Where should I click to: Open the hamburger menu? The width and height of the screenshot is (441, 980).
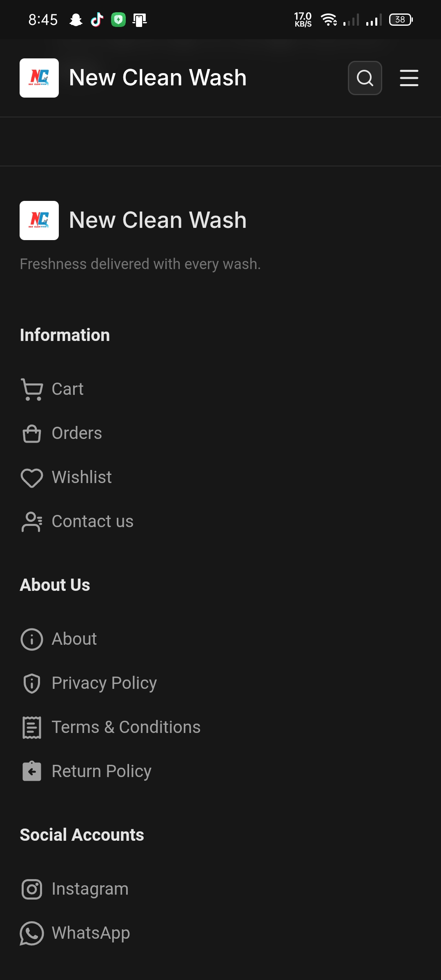pyautogui.click(x=409, y=78)
